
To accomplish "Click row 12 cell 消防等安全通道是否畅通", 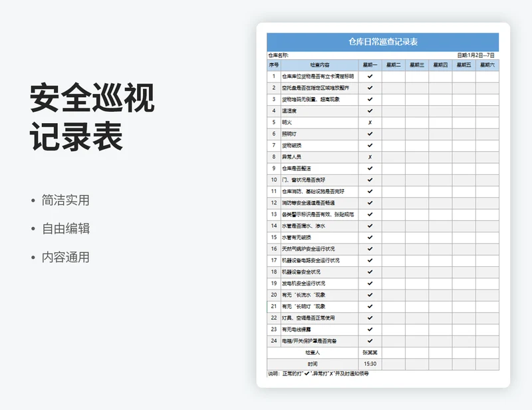I will coord(320,203).
